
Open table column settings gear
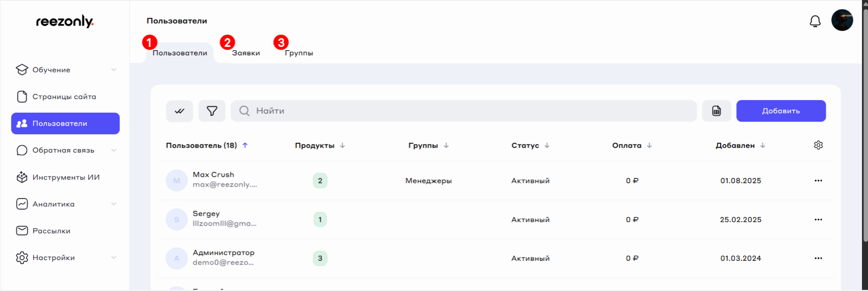tap(818, 145)
